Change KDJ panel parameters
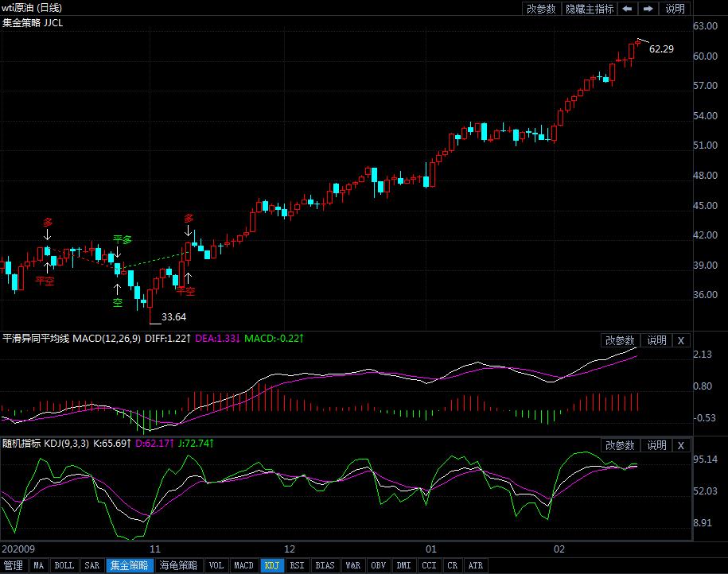728x574 pixels. [620, 445]
